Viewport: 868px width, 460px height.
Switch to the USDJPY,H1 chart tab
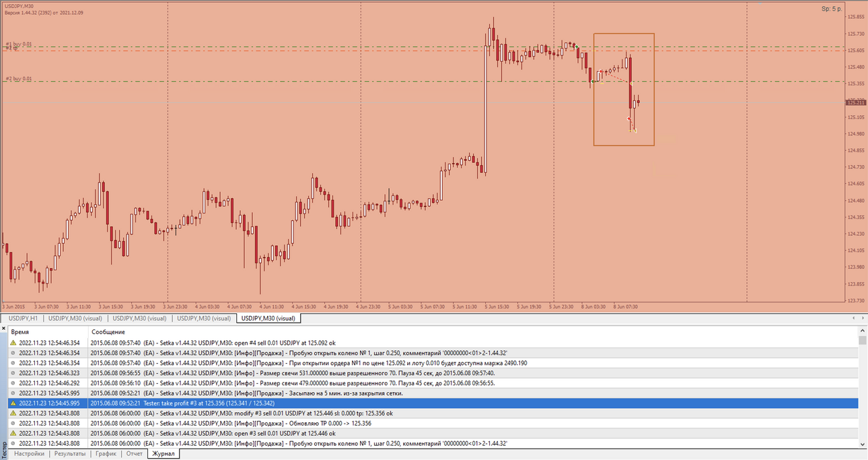23,319
